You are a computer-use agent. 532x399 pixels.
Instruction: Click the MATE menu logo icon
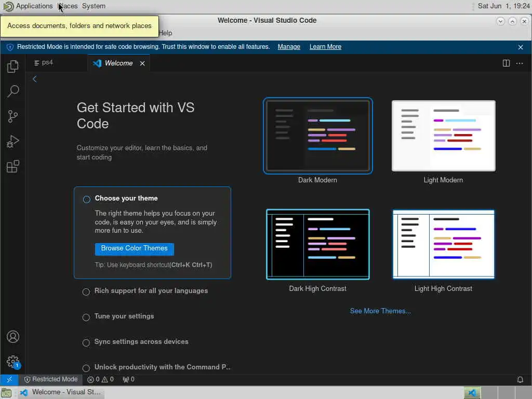click(x=8, y=6)
